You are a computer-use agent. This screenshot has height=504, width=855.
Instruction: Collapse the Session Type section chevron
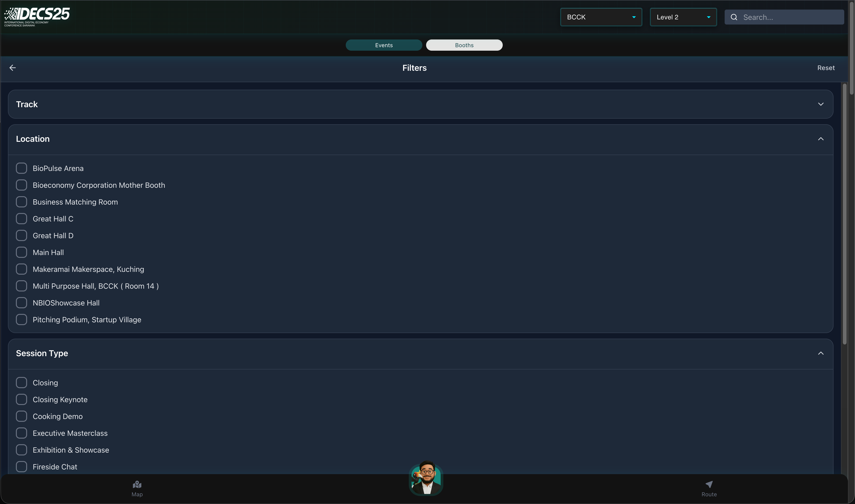pyautogui.click(x=821, y=353)
